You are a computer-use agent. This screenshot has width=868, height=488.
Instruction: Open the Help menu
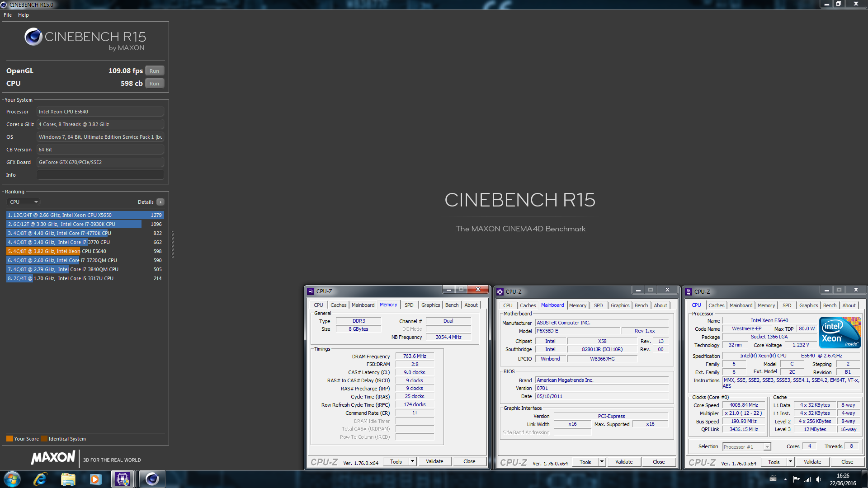coord(24,15)
